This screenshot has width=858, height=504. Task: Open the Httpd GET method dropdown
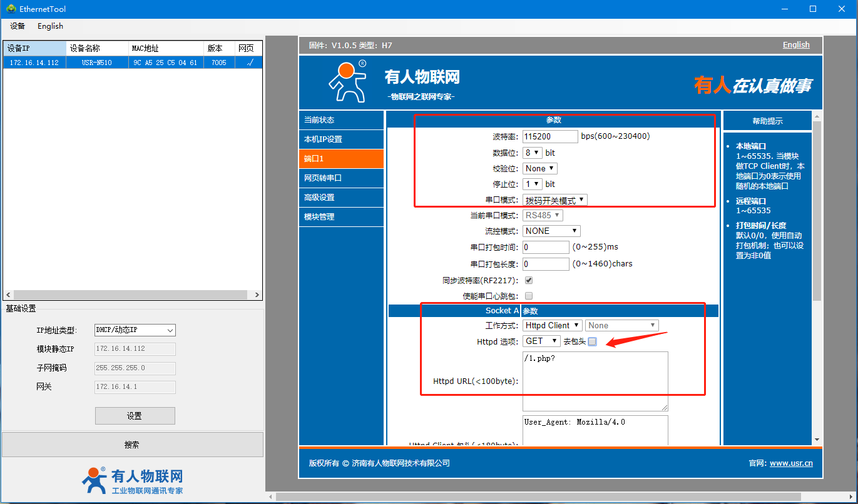(x=542, y=341)
